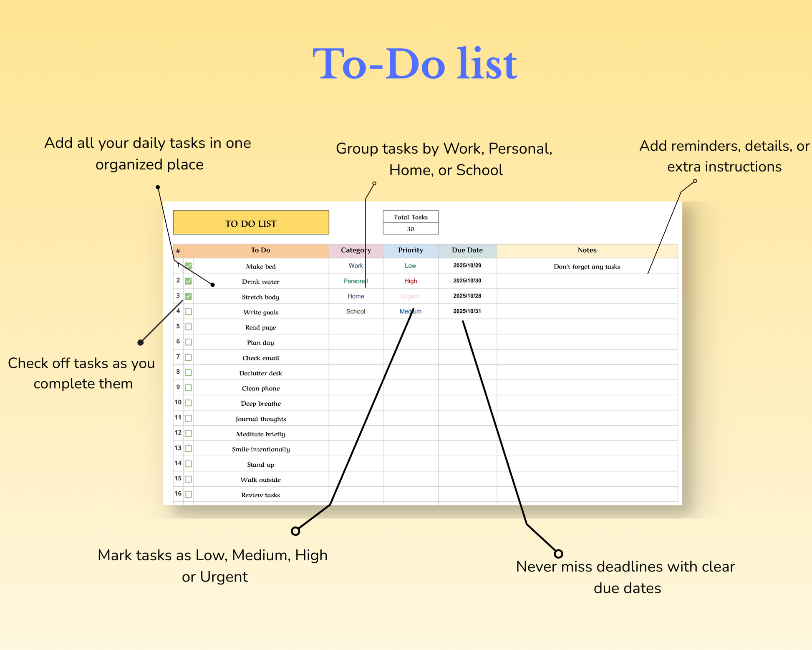Check the Write goals checkbox

(188, 311)
